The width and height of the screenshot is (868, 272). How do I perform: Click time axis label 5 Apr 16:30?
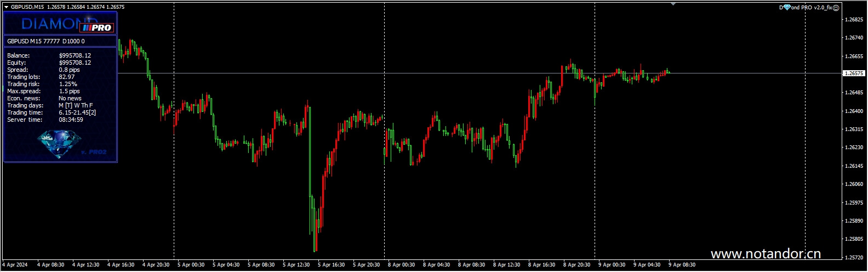point(332,265)
